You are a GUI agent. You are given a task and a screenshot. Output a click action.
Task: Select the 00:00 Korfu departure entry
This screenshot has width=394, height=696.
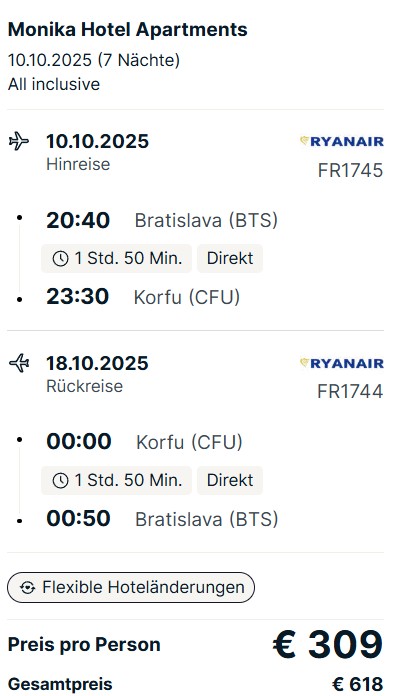tap(144, 442)
